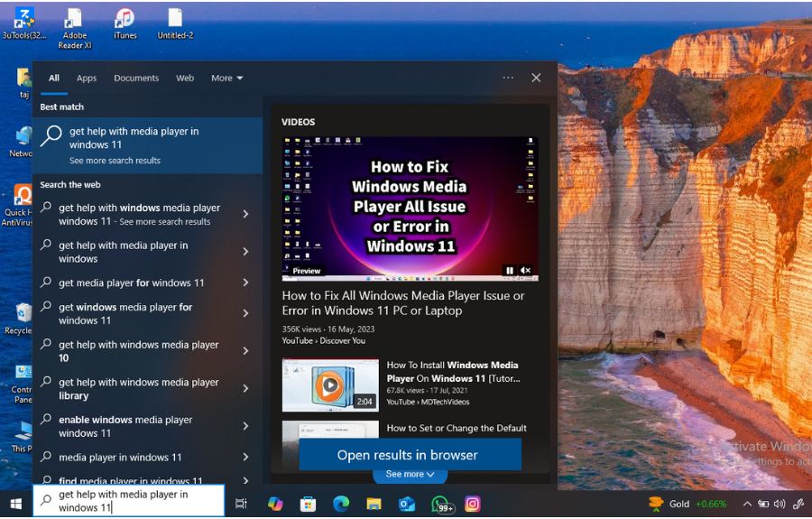
Task: Click the pen tray icon
Action: pos(798,504)
